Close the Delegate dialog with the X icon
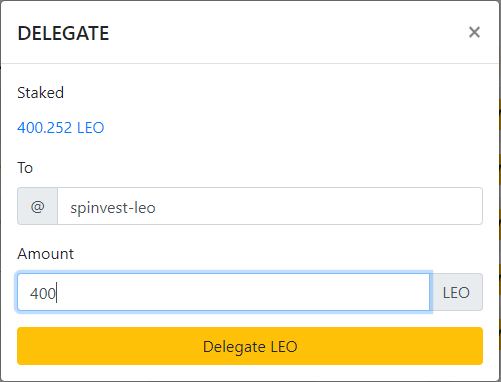Screen dimensions: 501x382 474,32
